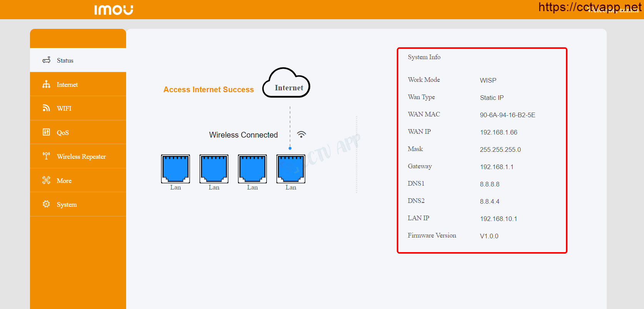Select the first Lan port icon
This screenshot has height=309, width=644.
175,169
